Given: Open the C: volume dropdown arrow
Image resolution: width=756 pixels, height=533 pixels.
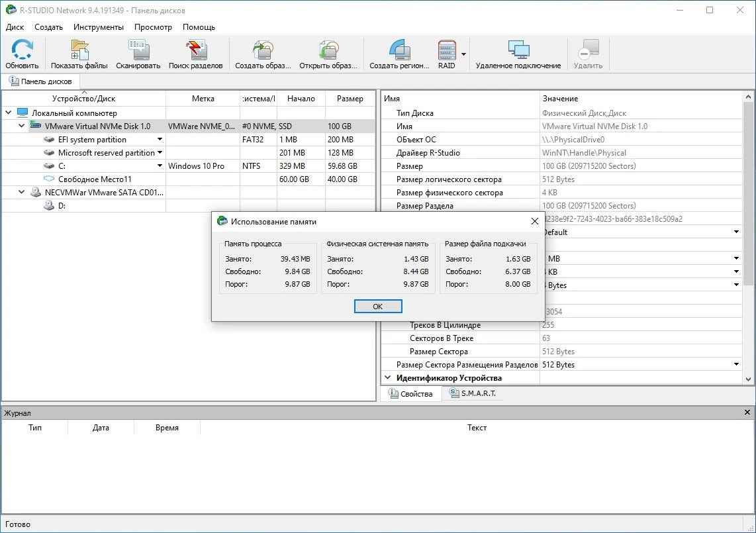Looking at the screenshot, I should click(x=160, y=166).
